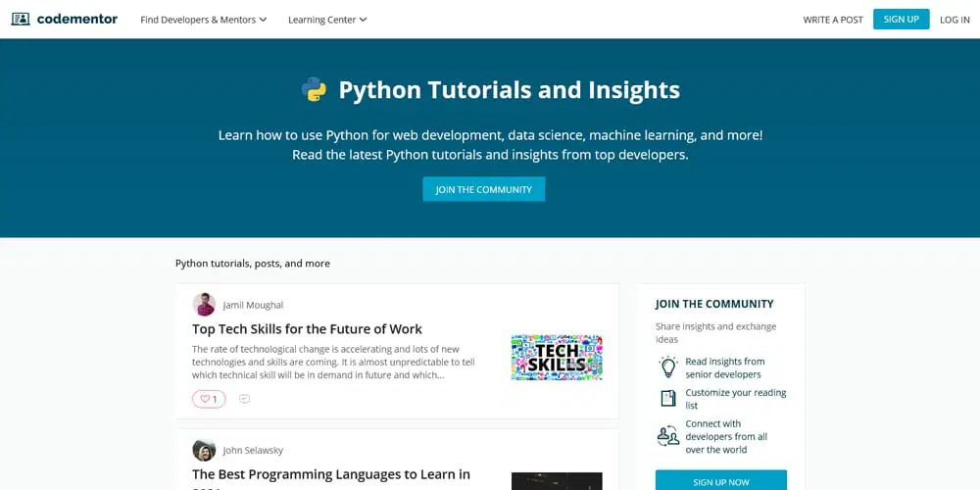Screen dimensions: 980x490
Task: Click the 'Python tutorials, posts, and more' heading
Action: pos(253,263)
